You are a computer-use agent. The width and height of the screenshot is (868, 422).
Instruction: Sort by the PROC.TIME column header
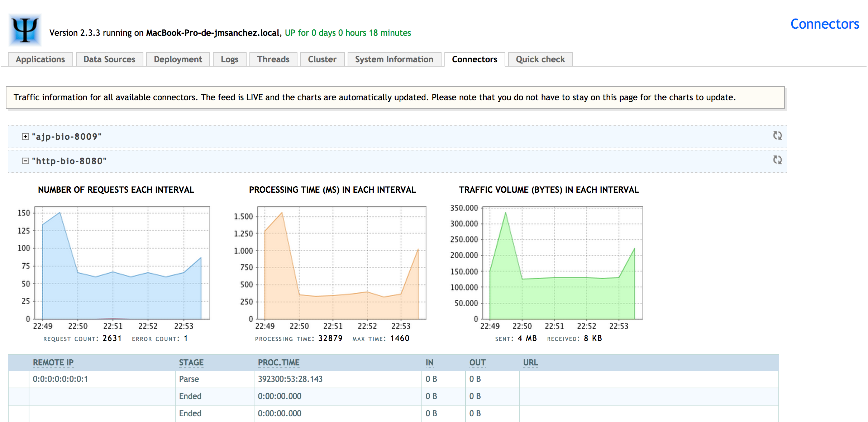click(278, 363)
